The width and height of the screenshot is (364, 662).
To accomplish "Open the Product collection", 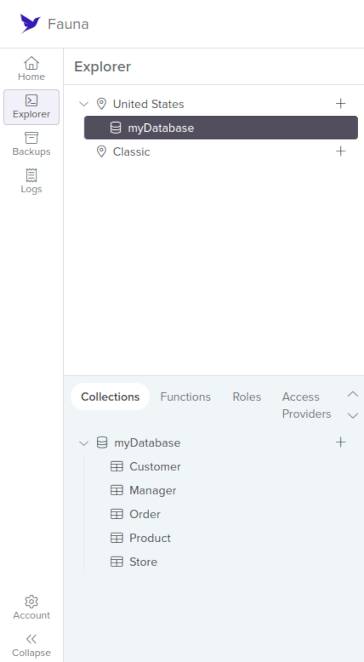I will point(150,538).
